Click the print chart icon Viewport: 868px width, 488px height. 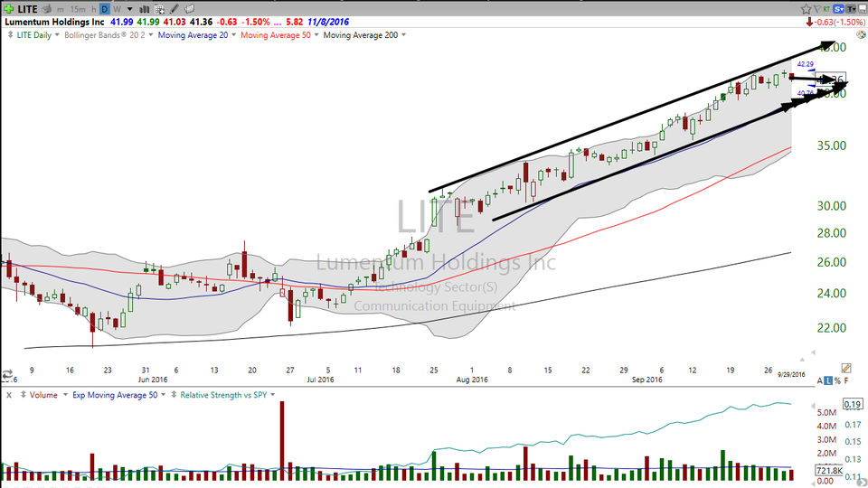point(46,9)
